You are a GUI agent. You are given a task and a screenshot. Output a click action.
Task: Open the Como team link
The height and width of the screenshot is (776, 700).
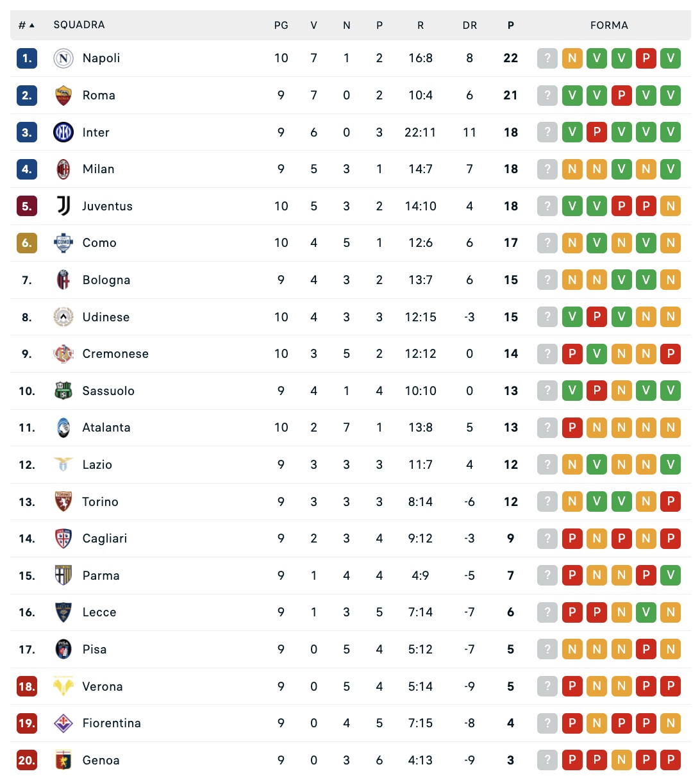point(99,243)
